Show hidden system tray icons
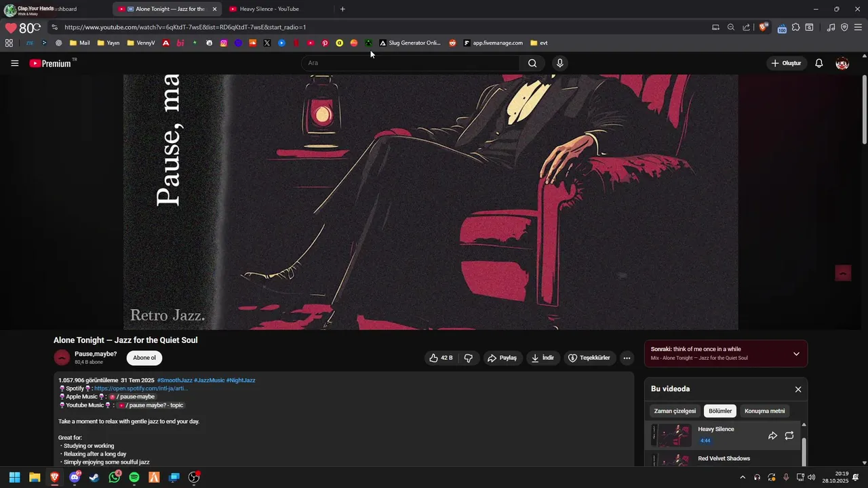868x488 pixels. click(x=743, y=477)
